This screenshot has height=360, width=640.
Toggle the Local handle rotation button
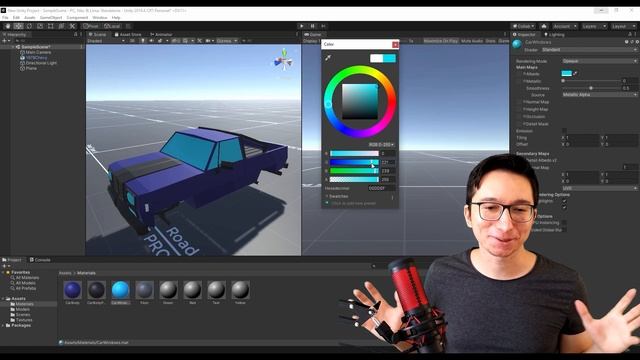point(112,26)
